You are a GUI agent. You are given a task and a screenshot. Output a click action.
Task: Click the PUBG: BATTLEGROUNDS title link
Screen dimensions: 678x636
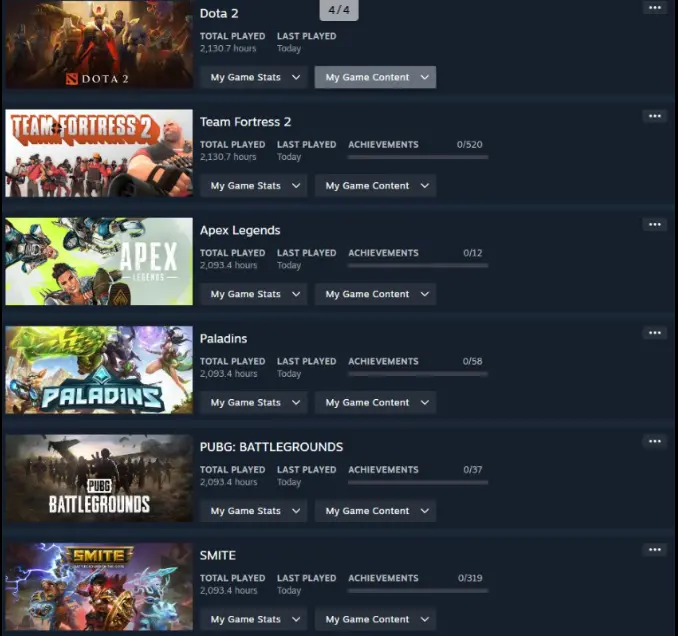(x=271, y=447)
